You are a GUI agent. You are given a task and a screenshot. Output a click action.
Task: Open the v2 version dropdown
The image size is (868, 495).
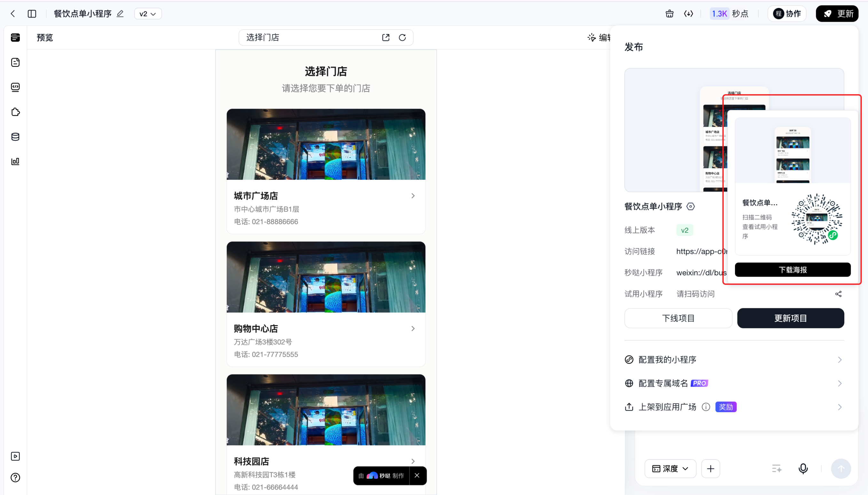click(148, 14)
